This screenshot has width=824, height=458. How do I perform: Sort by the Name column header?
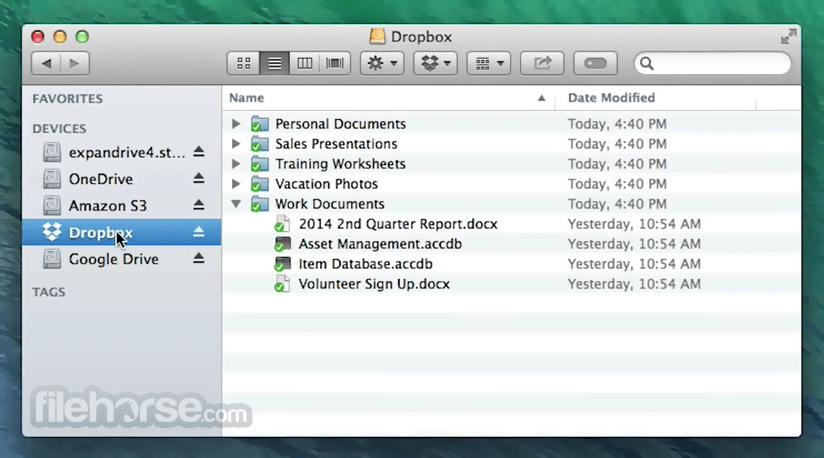[388, 98]
